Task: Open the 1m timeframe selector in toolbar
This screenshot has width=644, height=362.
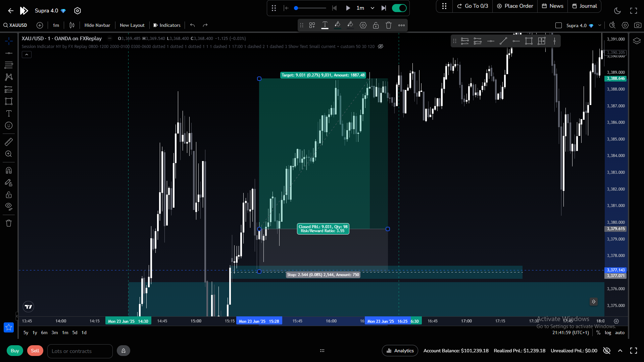Action: click(x=56, y=25)
